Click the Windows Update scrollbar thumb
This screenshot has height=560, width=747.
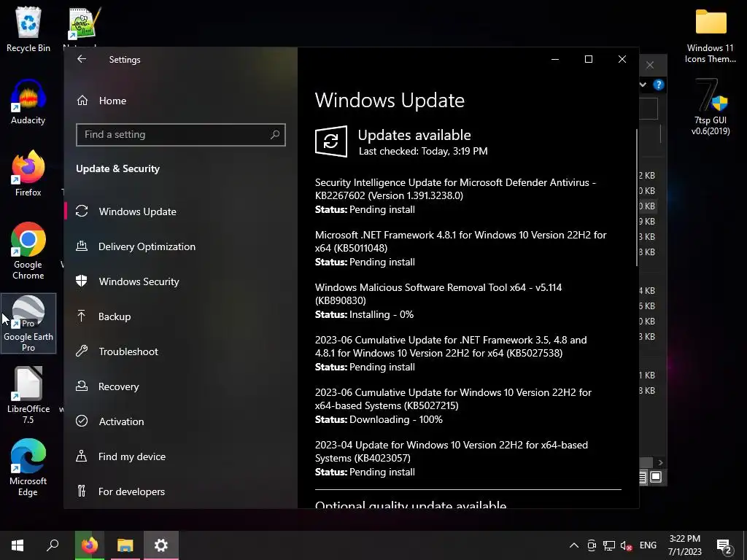point(637,198)
